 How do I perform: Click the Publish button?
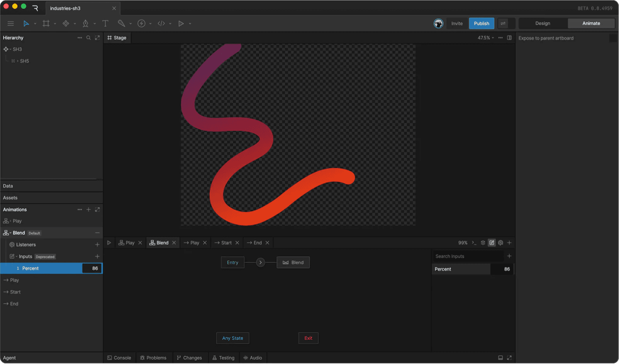coord(482,24)
